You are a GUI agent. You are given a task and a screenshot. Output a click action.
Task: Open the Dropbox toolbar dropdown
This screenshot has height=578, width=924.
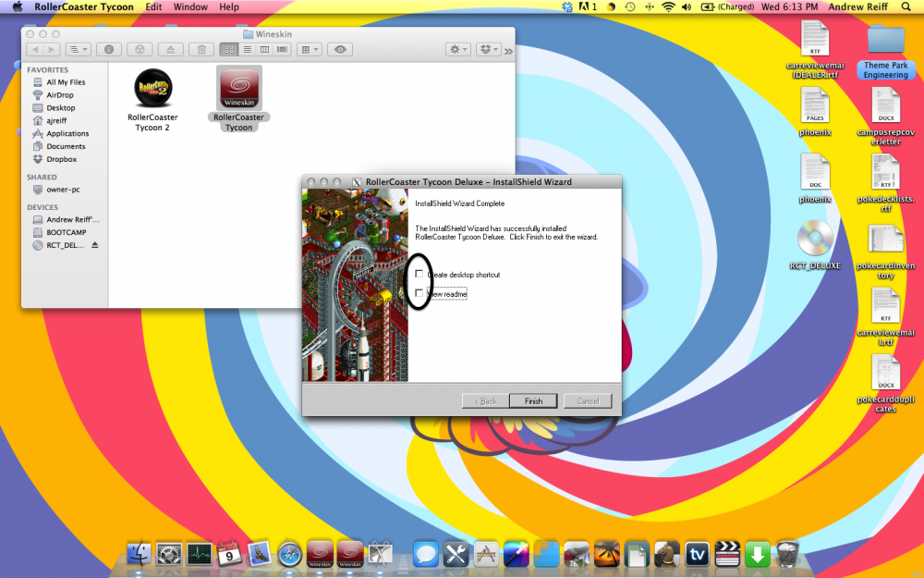(x=489, y=49)
